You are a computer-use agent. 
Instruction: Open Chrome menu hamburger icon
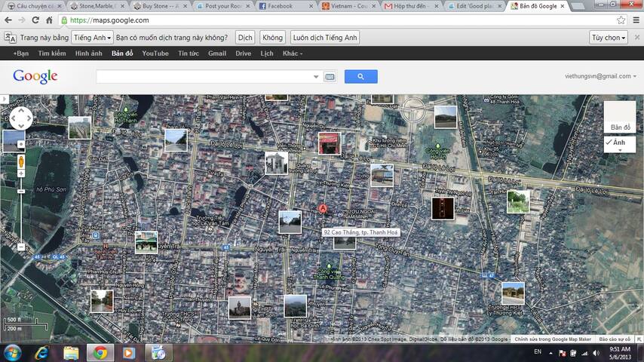636,20
